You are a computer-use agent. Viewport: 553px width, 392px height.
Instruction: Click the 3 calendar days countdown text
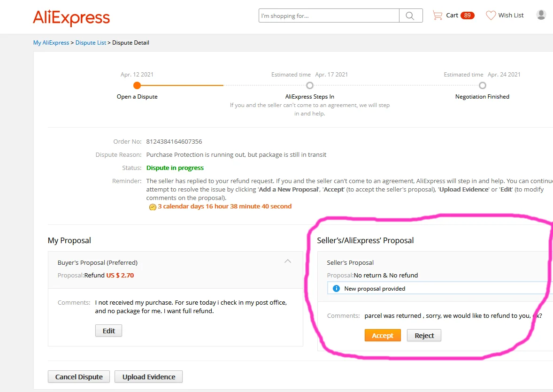225,207
